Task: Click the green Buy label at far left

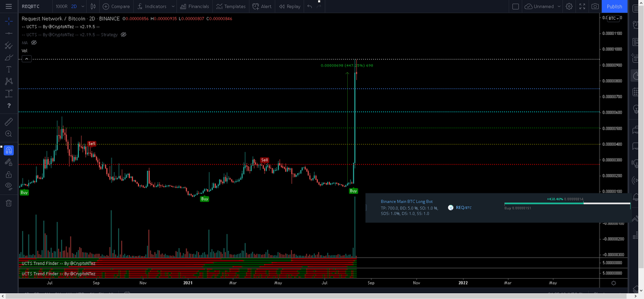Action: click(24, 192)
